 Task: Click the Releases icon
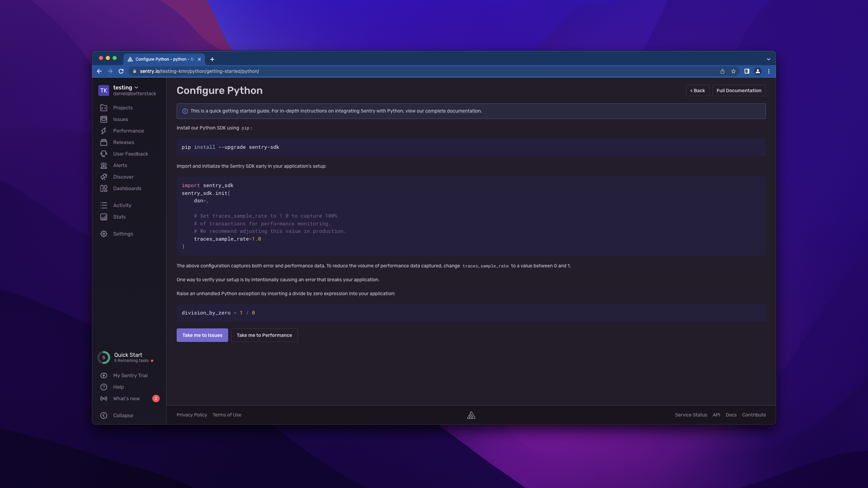104,142
